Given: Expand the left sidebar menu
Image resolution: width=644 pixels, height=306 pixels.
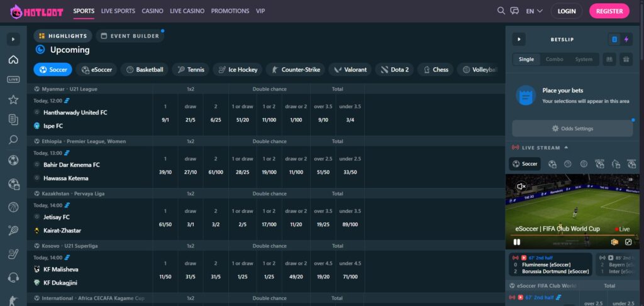Looking at the screenshot, I should [13, 40].
